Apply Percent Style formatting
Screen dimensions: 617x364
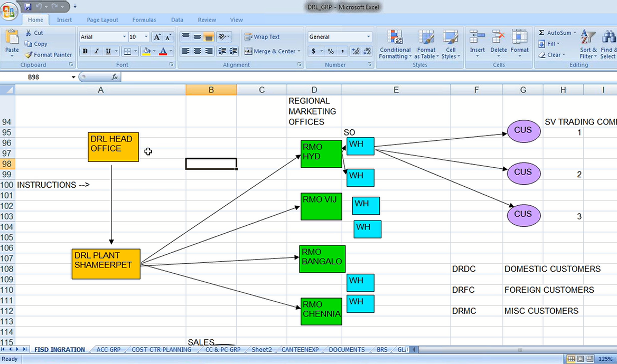(x=331, y=51)
